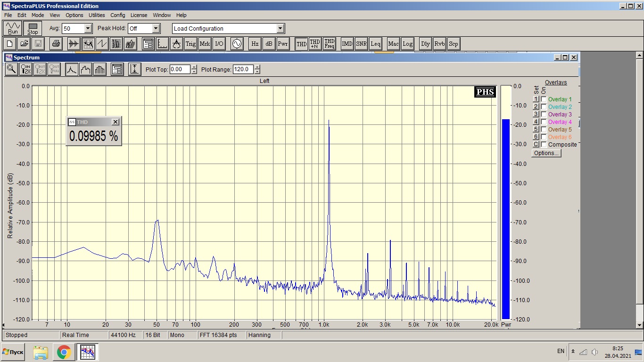
Task: Click the zoom magnifier in Spectrum toolbar
Action: tap(12, 69)
